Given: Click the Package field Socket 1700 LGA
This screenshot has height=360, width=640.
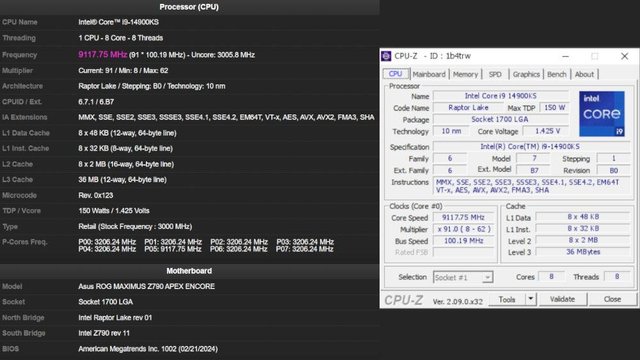Looking at the screenshot, I should coord(500,120).
